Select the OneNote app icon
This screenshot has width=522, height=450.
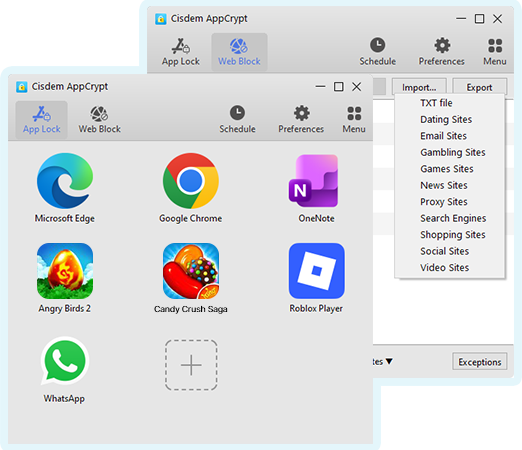pyautogui.click(x=313, y=181)
